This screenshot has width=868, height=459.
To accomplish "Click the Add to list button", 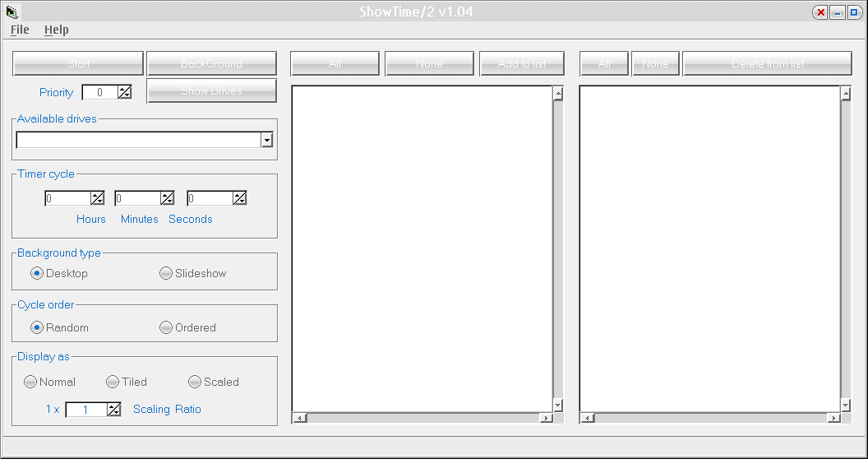I will pos(522,63).
